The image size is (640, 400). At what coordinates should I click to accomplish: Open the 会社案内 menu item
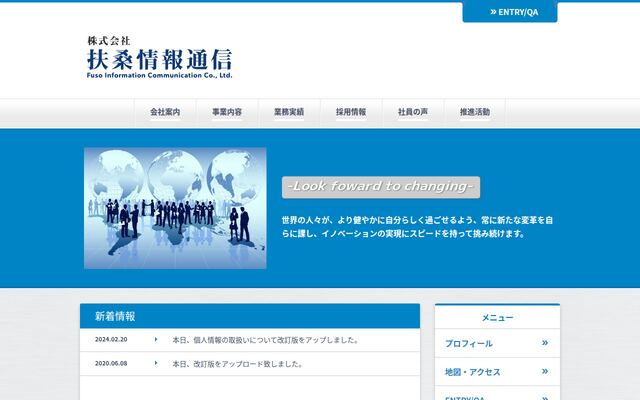coord(165,112)
